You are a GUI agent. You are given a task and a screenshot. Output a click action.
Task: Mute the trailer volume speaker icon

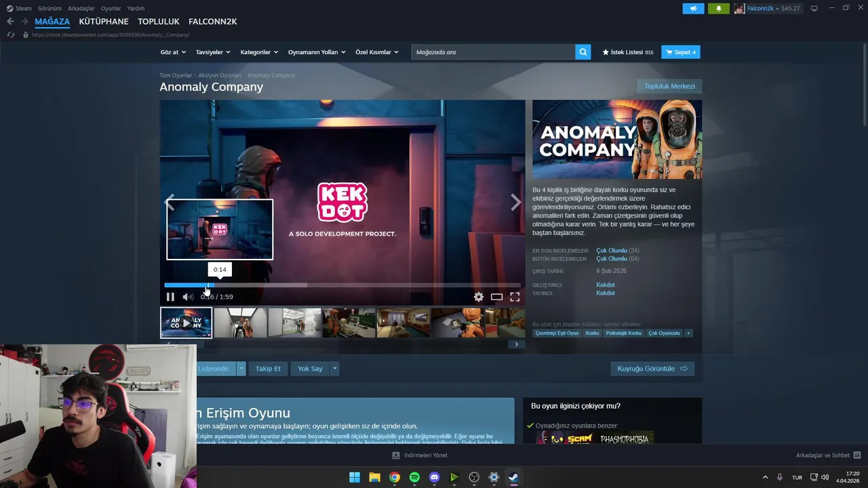[x=188, y=297]
